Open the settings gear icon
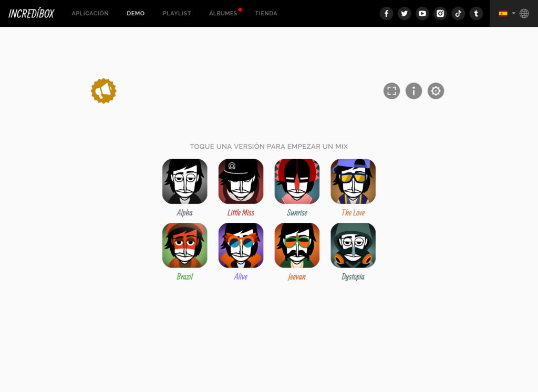 tap(436, 91)
